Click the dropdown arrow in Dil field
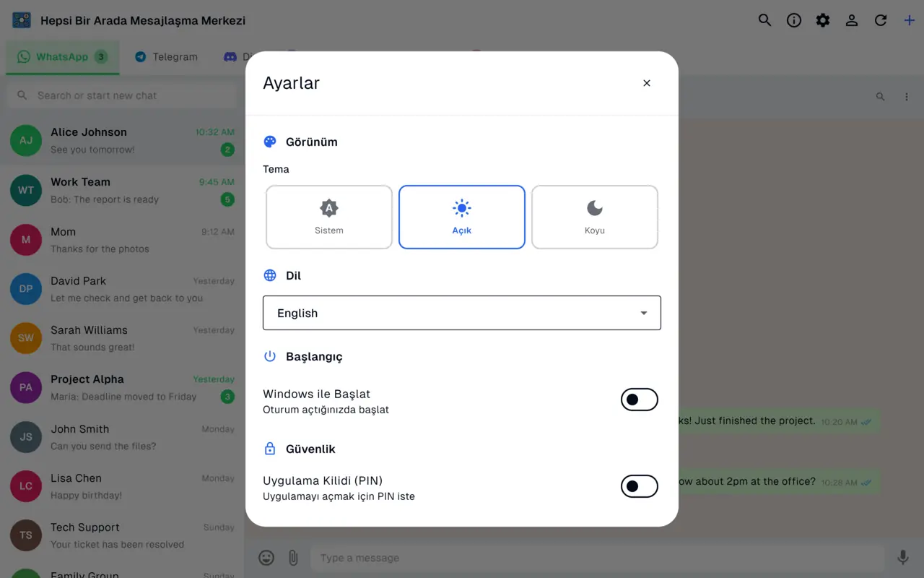 644,314
